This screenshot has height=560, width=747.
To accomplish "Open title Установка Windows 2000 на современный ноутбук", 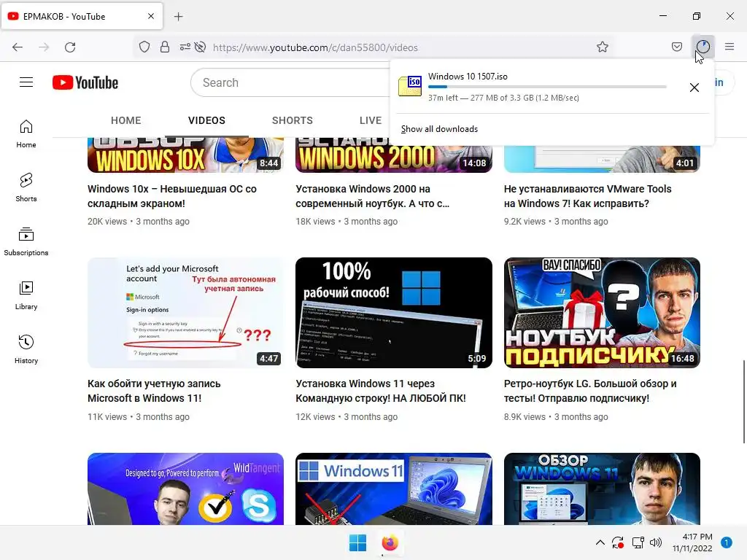I will tap(372, 196).
